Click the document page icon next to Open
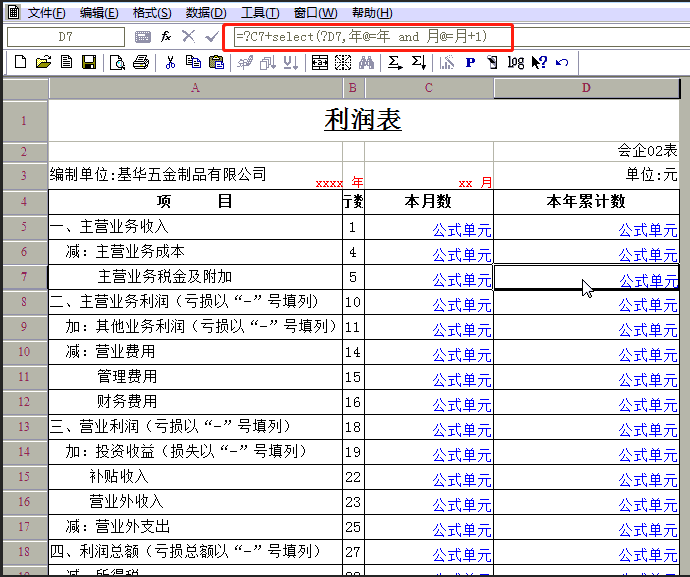Screen dimensions: 690x577 point(66,62)
